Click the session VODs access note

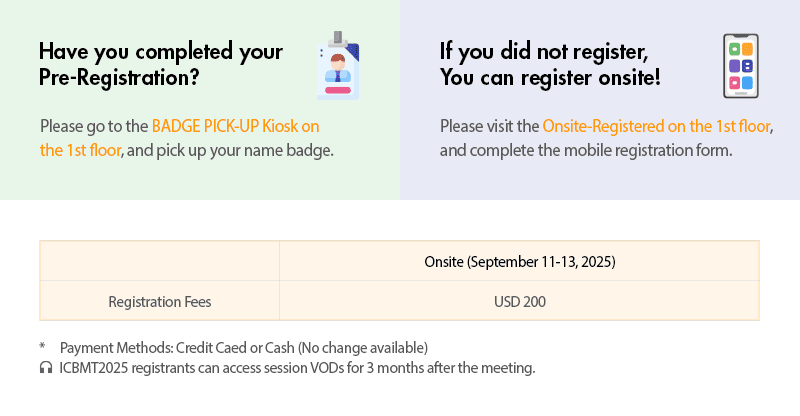297,368
